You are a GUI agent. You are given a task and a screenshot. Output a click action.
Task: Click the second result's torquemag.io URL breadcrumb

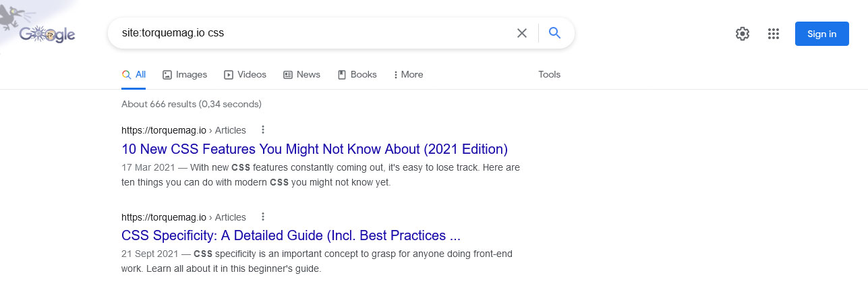183,217
